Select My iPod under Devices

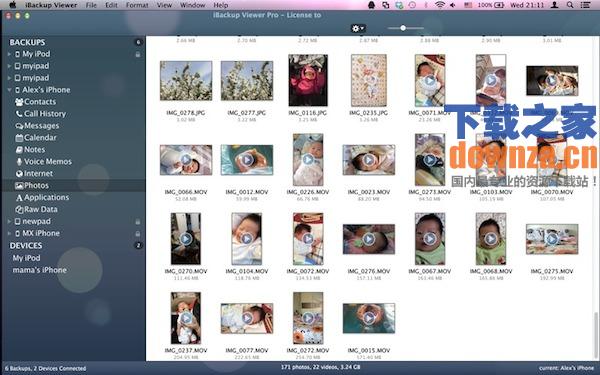(26, 258)
